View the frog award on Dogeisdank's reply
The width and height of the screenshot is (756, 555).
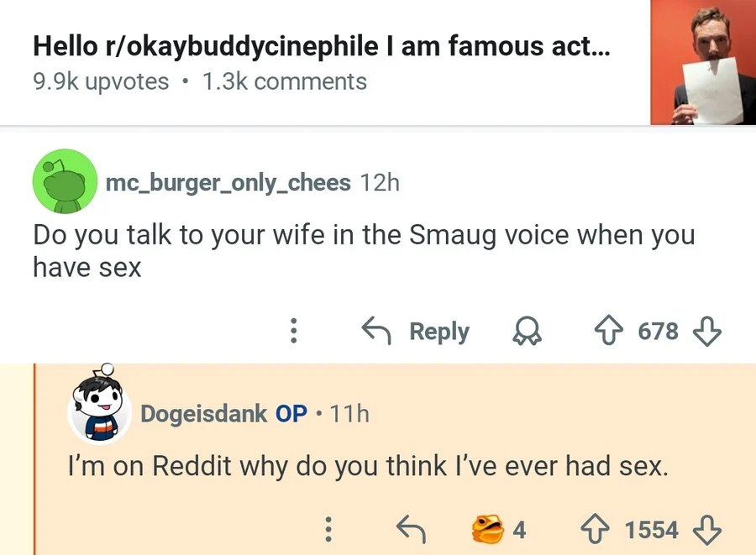coord(487,530)
